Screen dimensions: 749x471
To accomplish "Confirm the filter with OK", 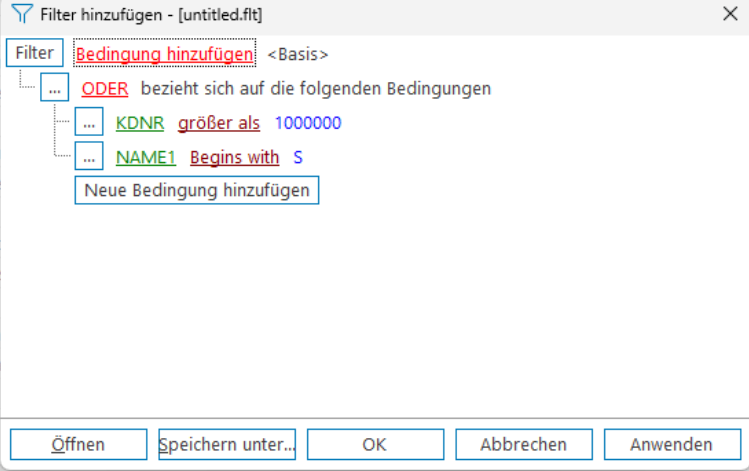I will [x=375, y=444].
